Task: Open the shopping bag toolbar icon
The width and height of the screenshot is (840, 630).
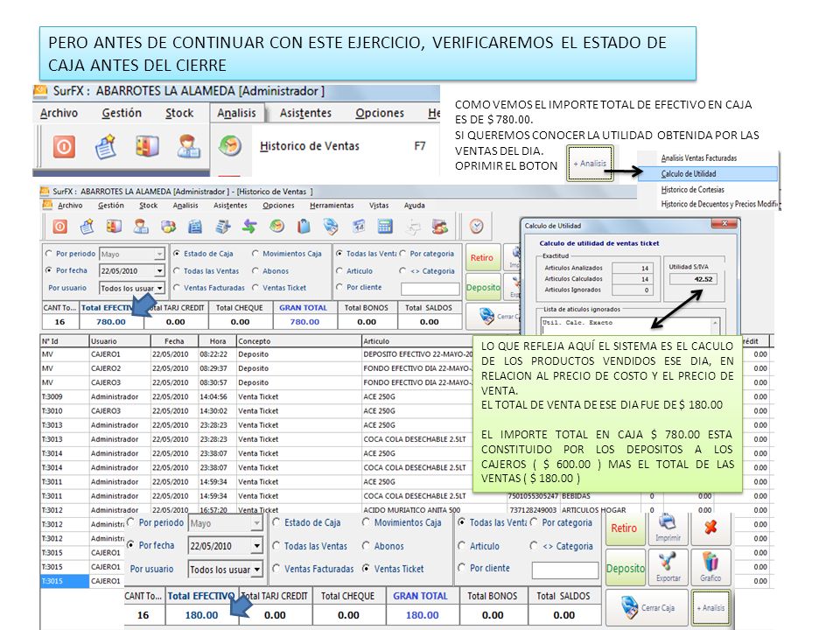Action: click(x=304, y=227)
